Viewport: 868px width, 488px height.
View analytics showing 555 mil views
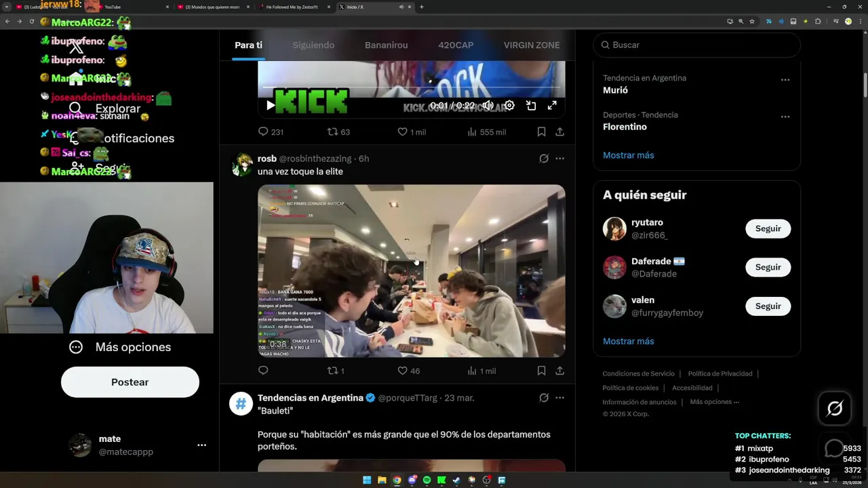point(486,132)
